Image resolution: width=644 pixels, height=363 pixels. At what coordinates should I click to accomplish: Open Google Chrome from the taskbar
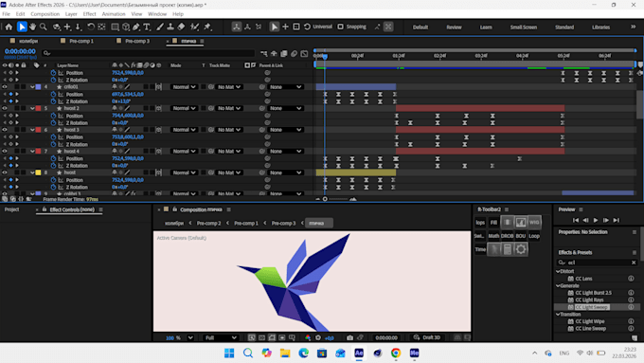pyautogui.click(x=396, y=353)
